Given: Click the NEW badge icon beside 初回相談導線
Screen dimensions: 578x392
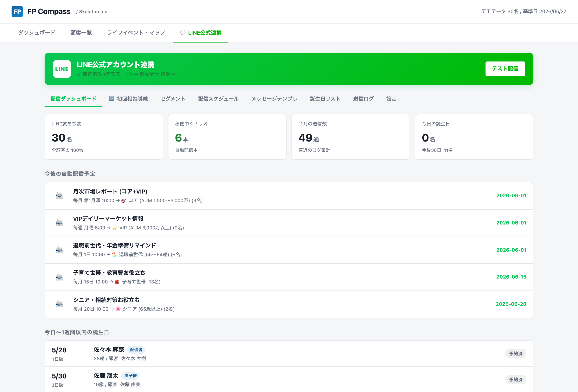Looking at the screenshot, I should click(111, 99).
